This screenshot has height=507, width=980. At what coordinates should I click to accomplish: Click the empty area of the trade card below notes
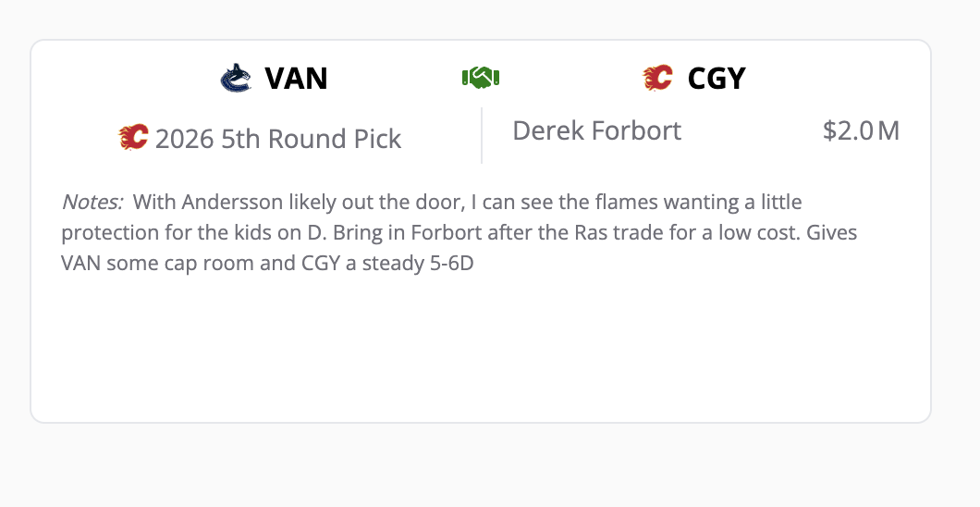(x=481, y=352)
